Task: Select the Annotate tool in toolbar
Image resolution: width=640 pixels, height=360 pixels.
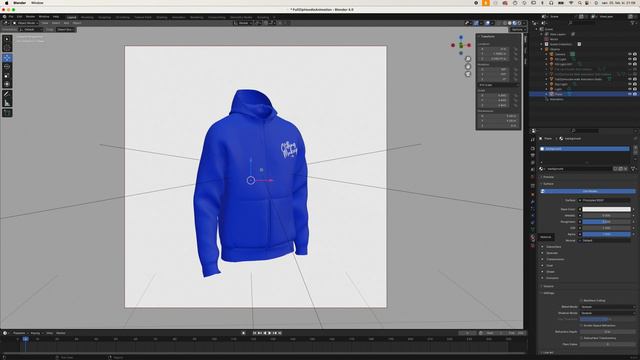Action: pyautogui.click(x=7, y=94)
